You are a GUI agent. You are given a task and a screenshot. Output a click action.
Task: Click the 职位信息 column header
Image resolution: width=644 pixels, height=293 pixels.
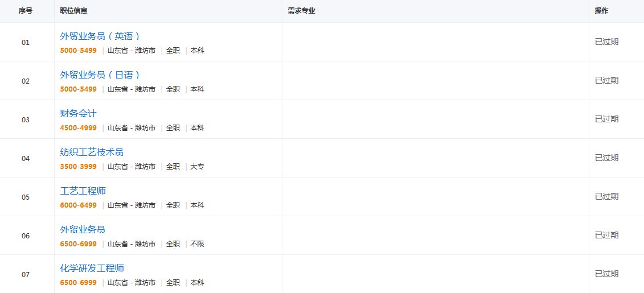tap(73, 11)
